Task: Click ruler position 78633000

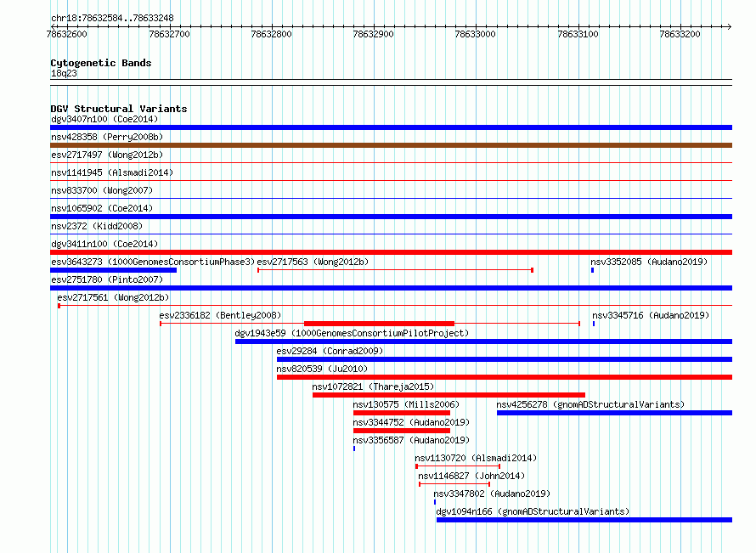Action: tap(476, 34)
